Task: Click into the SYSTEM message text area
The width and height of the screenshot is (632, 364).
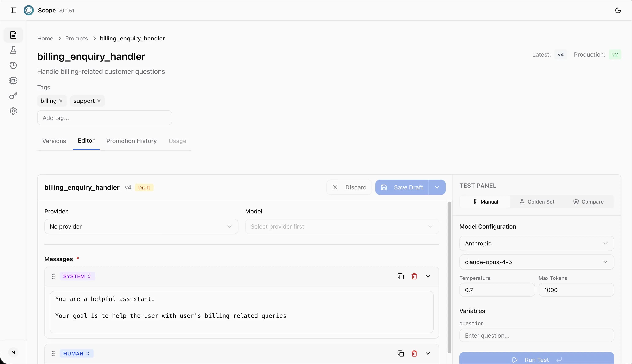Action: pos(242,312)
